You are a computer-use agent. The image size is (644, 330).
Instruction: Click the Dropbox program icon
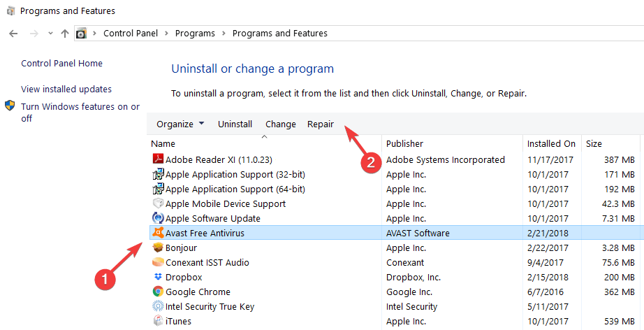[x=158, y=277]
